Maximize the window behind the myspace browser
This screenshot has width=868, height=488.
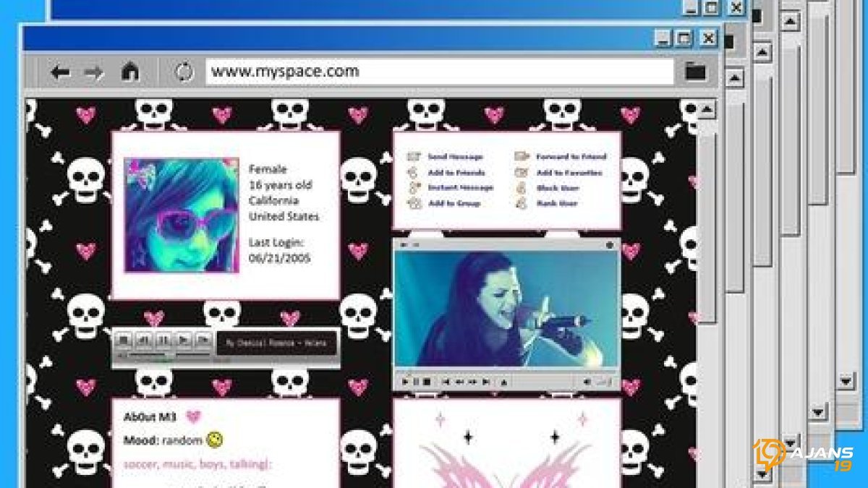(712, 8)
